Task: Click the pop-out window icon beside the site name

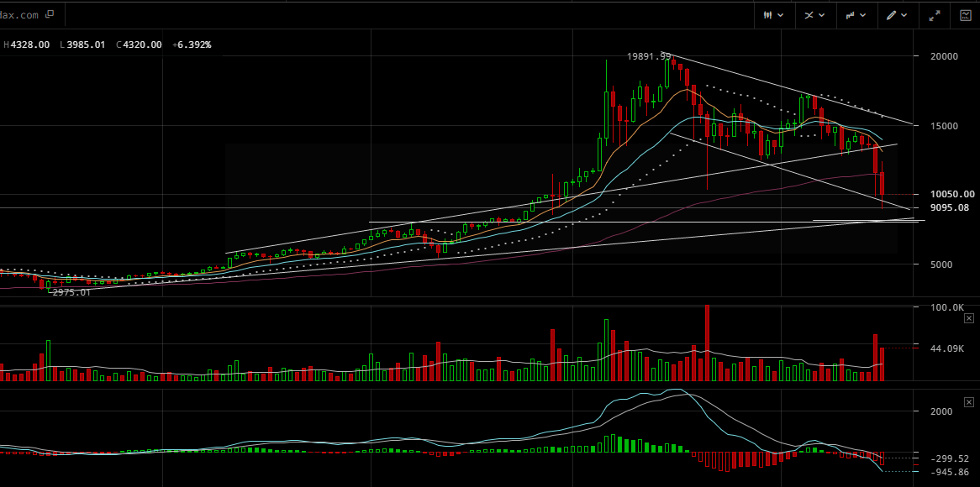Action: coord(49,14)
